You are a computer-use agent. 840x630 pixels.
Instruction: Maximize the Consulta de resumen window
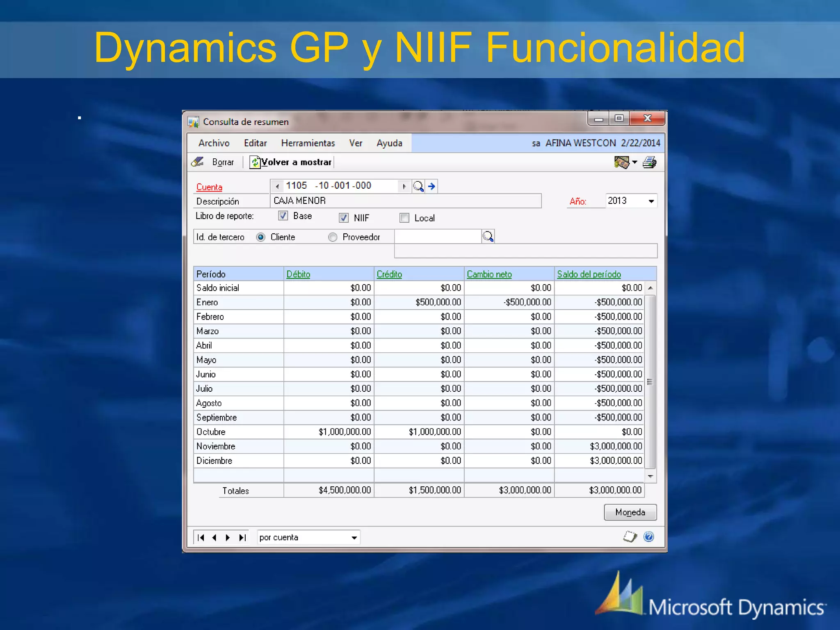[619, 119]
